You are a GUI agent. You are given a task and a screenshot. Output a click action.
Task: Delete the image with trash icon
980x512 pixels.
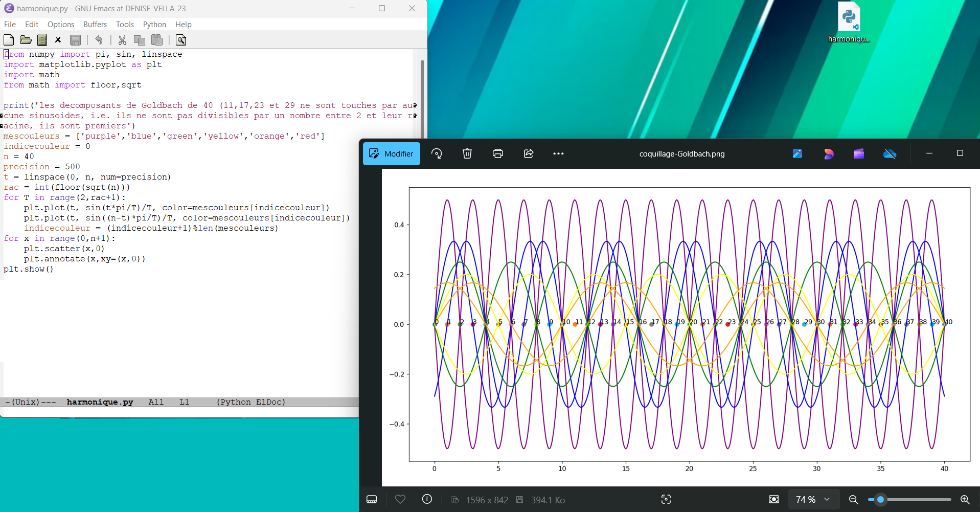467,153
